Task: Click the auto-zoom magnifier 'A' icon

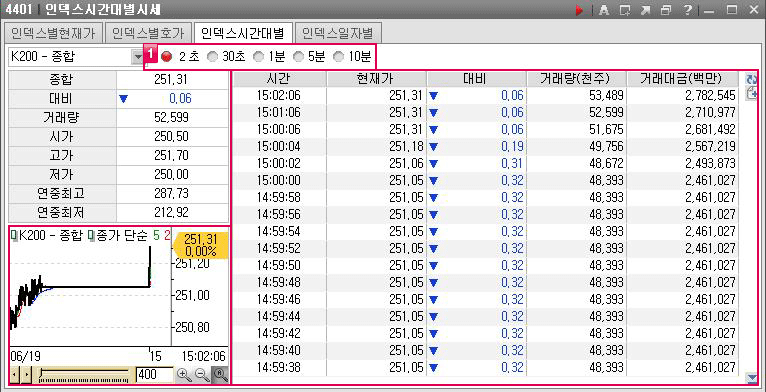Action: (220, 375)
